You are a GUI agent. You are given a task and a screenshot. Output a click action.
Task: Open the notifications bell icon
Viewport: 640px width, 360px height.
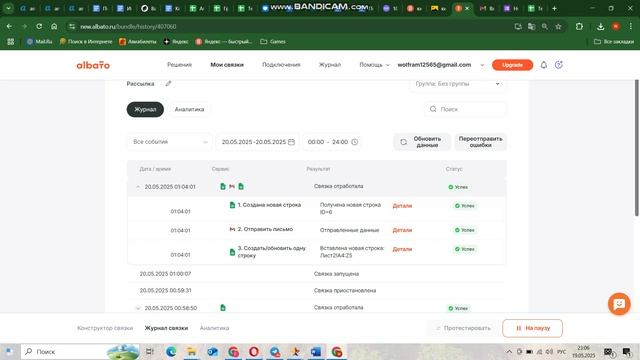(x=544, y=65)
